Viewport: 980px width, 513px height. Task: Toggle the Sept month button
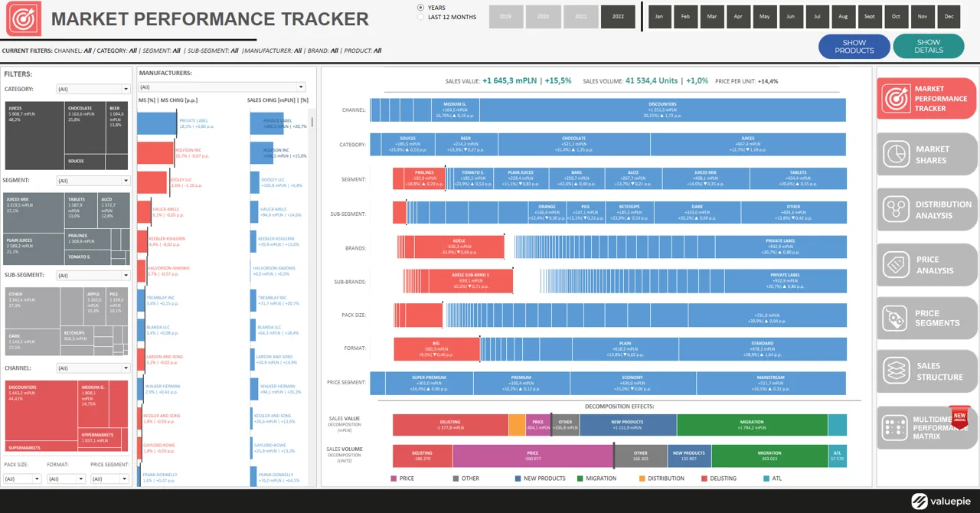(870, 16)
